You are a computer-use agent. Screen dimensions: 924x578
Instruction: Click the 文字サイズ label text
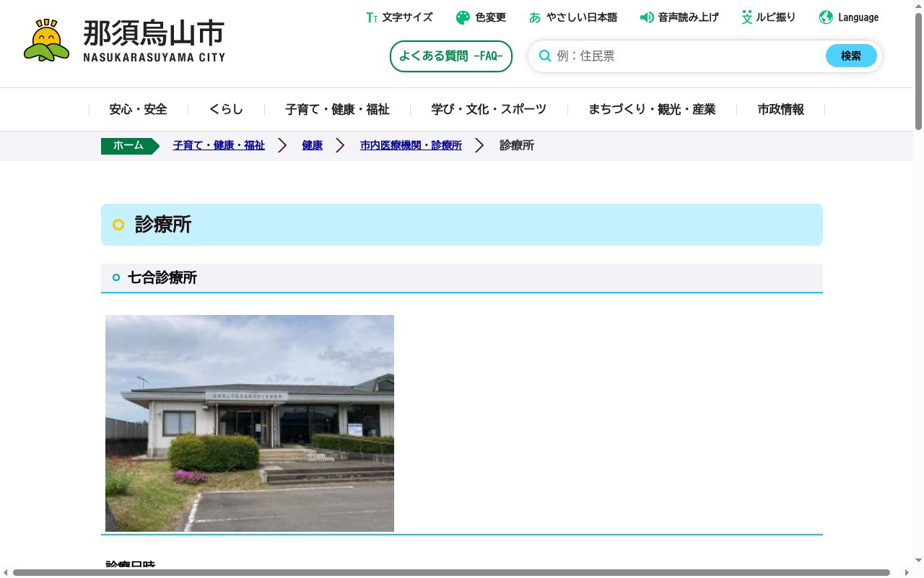[407, 17]
